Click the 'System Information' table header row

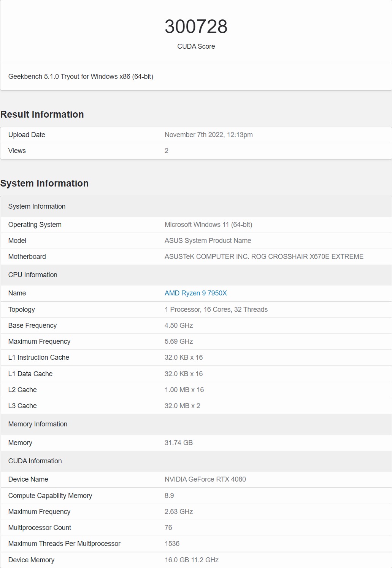tap(196, 206)
